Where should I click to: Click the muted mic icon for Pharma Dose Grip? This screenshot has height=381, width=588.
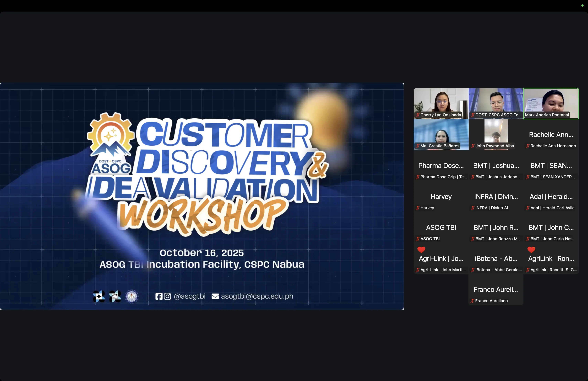coord(417,177)
